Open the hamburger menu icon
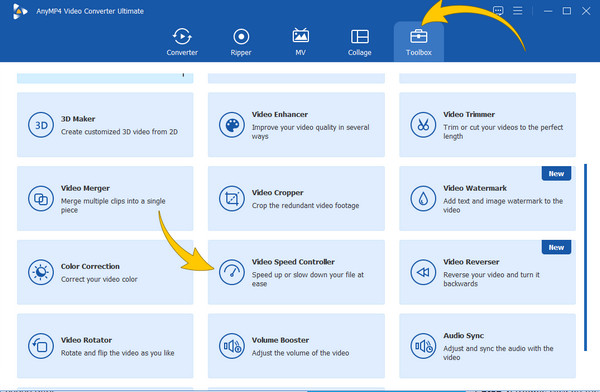Screen dimensions: 600x392 (518, 11)
